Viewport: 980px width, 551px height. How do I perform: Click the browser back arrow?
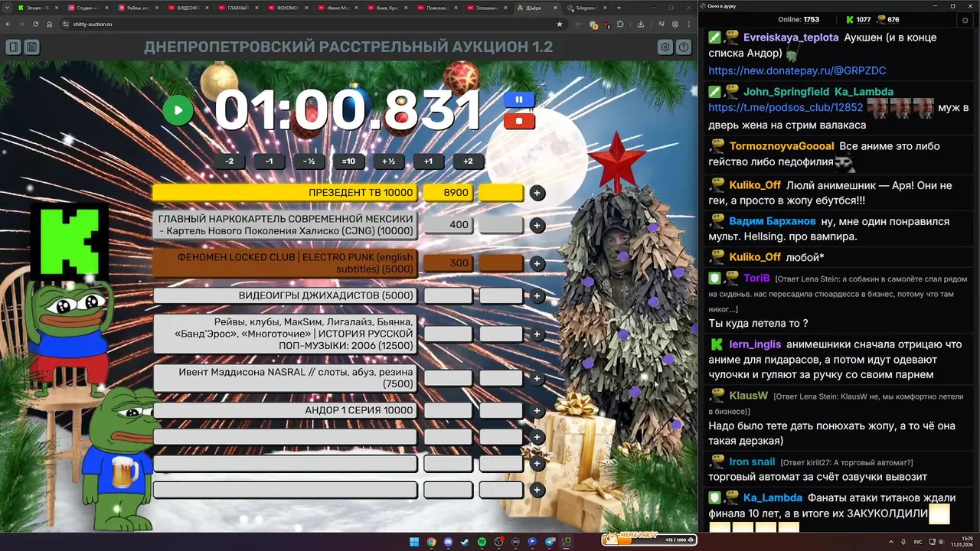click(x=8, y=24)
